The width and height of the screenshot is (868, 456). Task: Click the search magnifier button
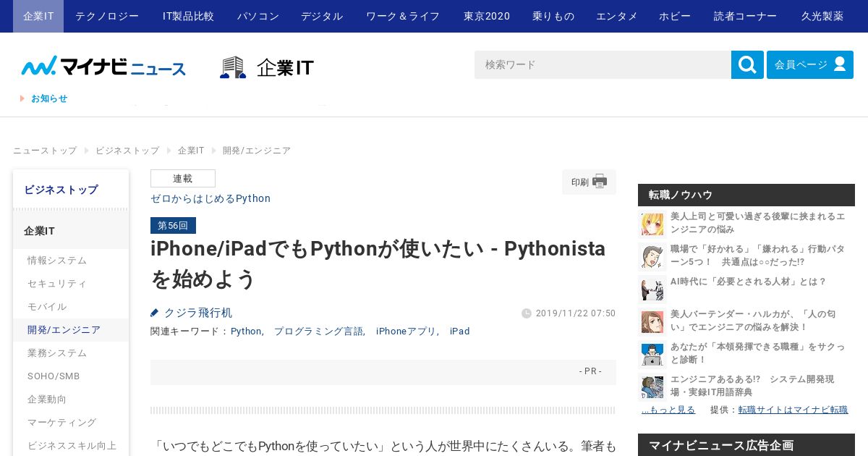[x=747, y=64]
